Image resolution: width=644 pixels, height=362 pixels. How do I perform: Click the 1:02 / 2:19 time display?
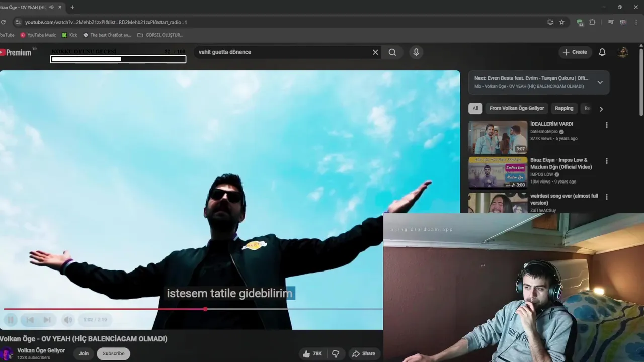coord(95,320)
